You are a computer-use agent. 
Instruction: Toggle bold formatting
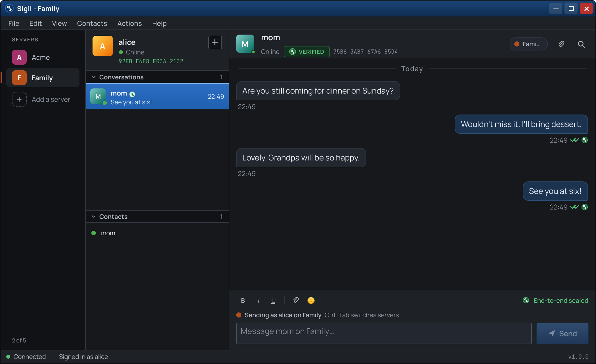(x=243, y=300)
